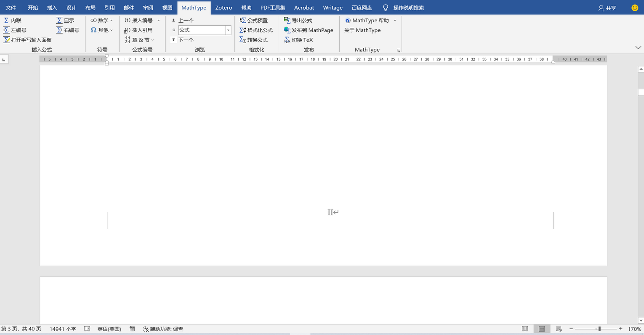This screenshot has width=644, height=335.
Task: Expand the MathType Help (MathType 帮助) dropdown
Action: pos(371,20)
